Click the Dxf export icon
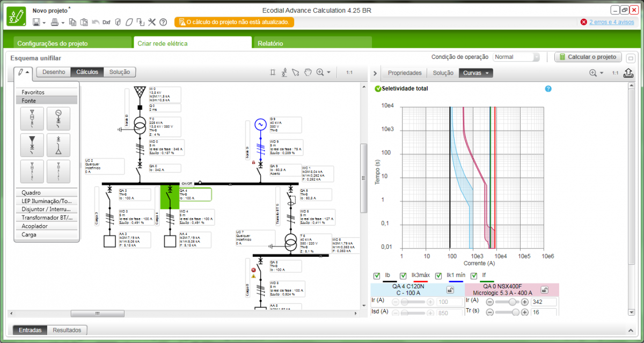This screenshot has height=343, width=644. [x=106, y=22]
